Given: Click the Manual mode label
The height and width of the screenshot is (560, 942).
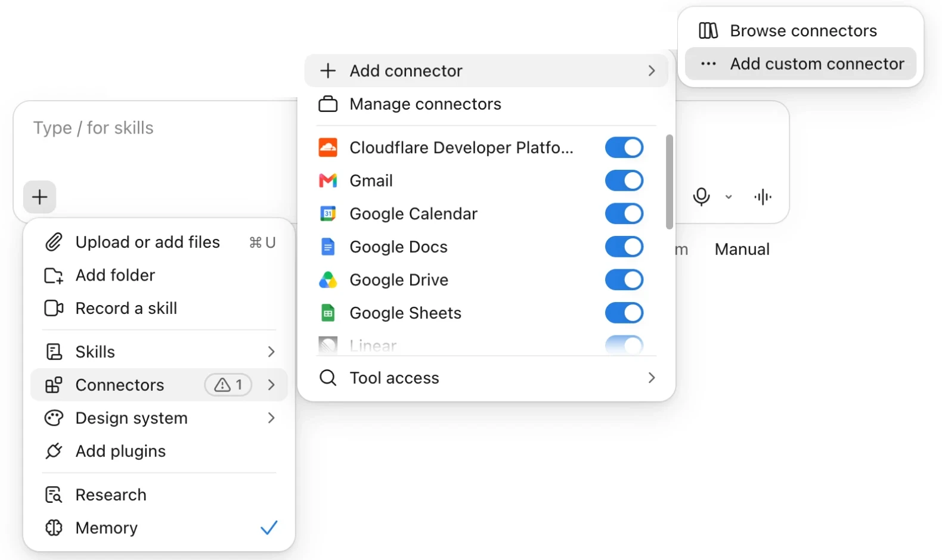Looking at the screenshot, I should click(x=742, y=249).
